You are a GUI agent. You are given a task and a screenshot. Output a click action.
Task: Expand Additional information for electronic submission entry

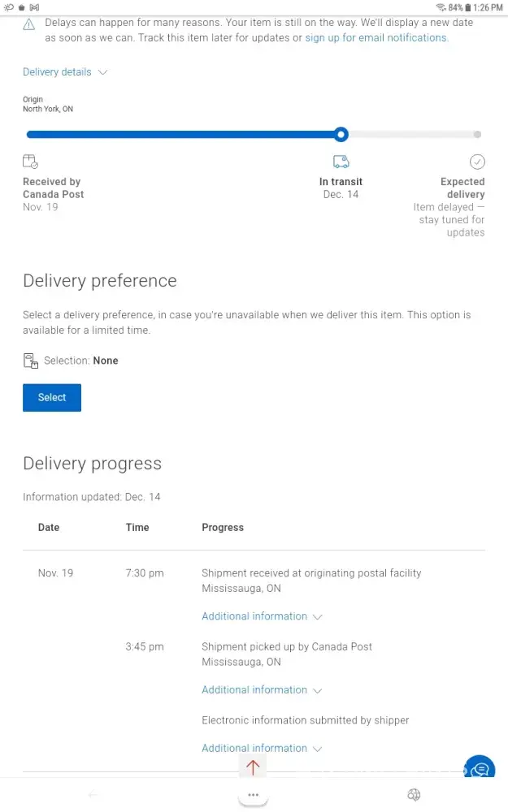(x=262, y=749)
